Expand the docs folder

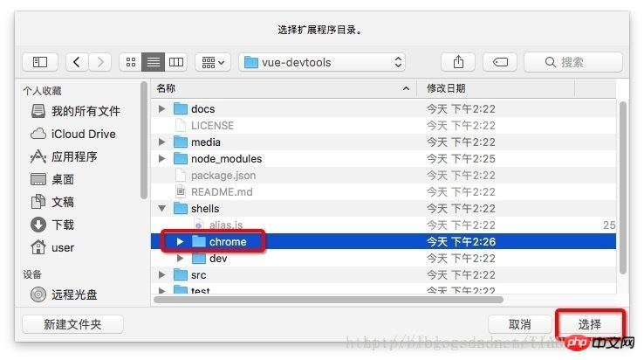[161, 109]
